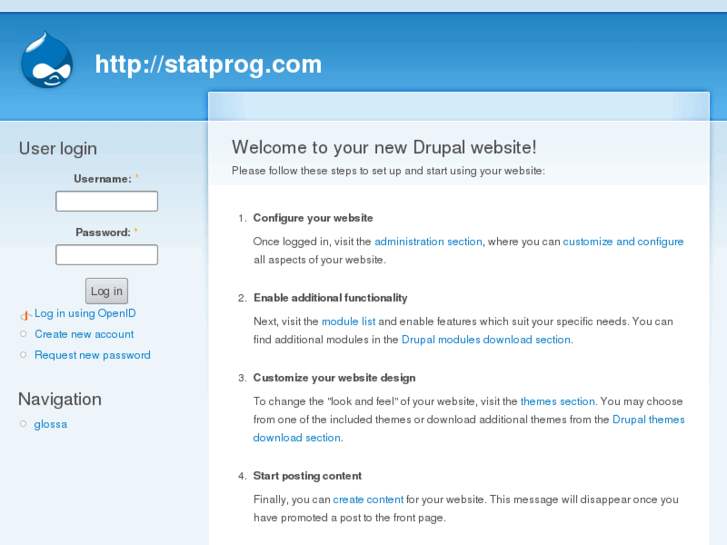Open Log in using OpenID link
Viewport: 727px width, 545px height.
85,314
